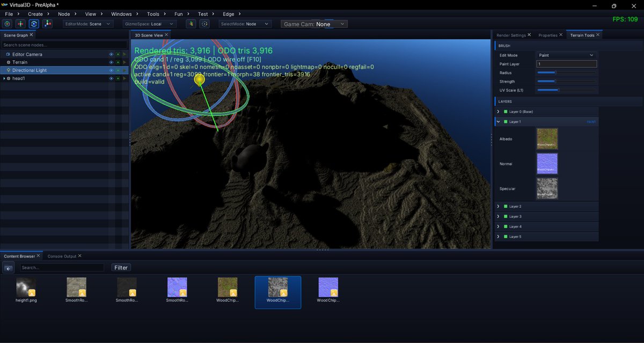
Task: Adjust the Strength slider
Action: point(566,81)
